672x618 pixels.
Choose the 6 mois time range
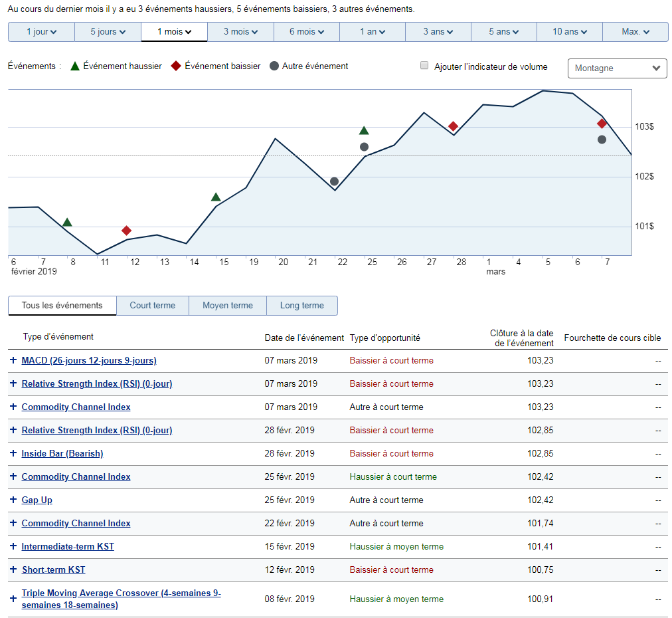[x=307, y=32]
